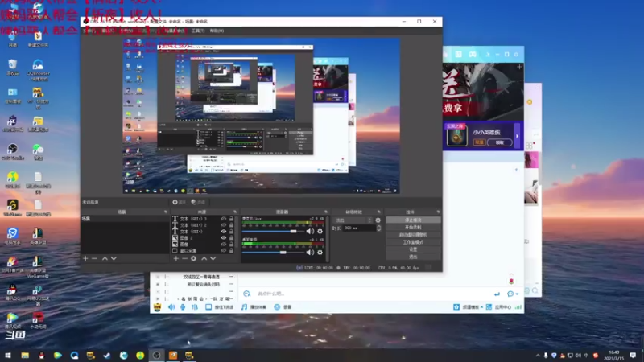Open the tools menu in OBS menu bar
The width and height of the screenshot is (644, 362).
click(x=198, y=31)
